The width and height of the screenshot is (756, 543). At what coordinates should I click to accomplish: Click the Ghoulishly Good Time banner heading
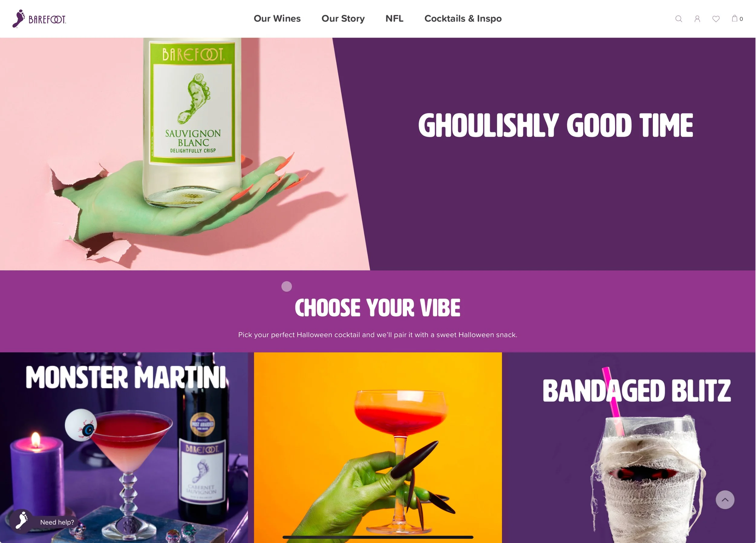point(555,125)
